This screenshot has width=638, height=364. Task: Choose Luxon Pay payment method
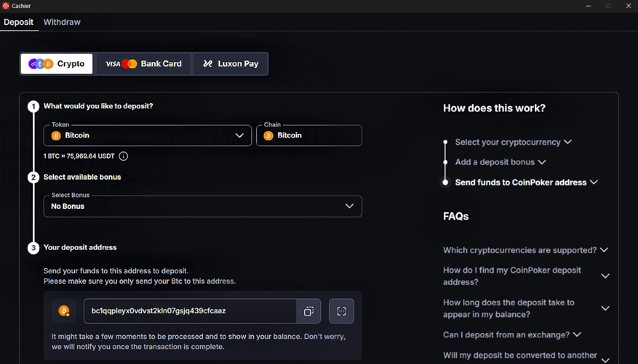[x=230, y=64]
